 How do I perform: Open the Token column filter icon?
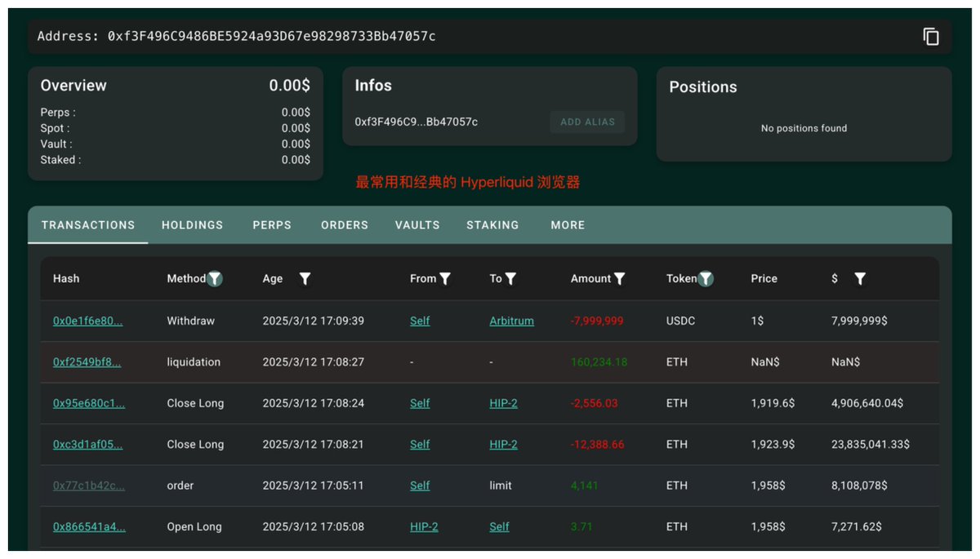[706, 279]
